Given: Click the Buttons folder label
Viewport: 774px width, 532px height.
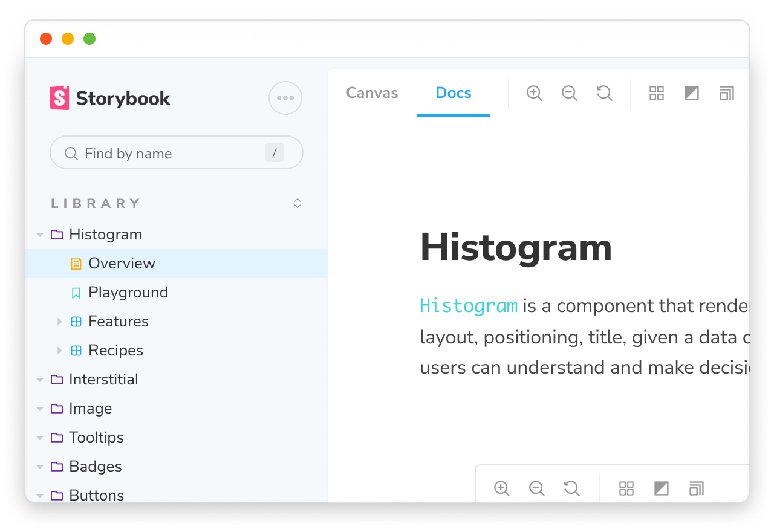Looking at the screenshot, I should (97, 496).
